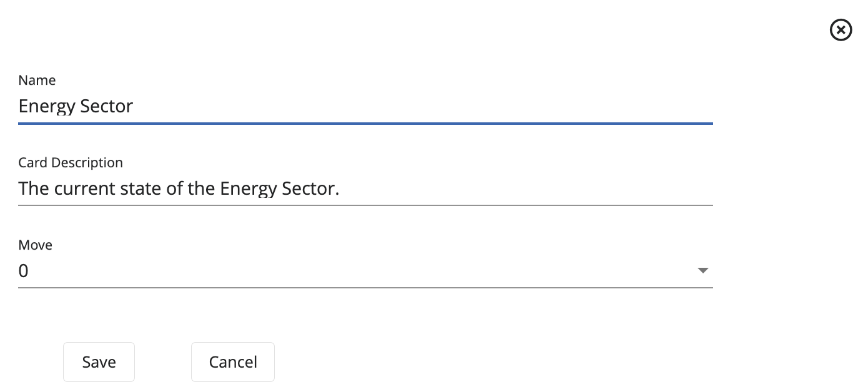Click the "Card Description" field label

pyautogui.click(x=71, y=163)
